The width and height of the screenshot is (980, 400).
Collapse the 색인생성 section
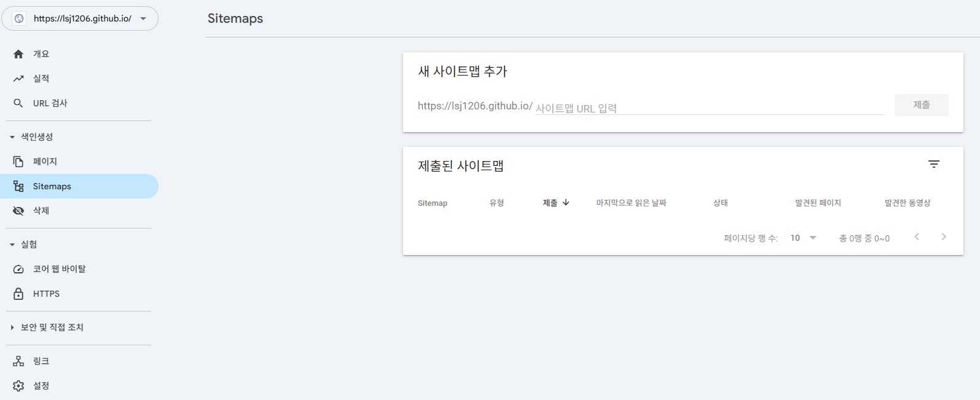click(x=12, y=137)
